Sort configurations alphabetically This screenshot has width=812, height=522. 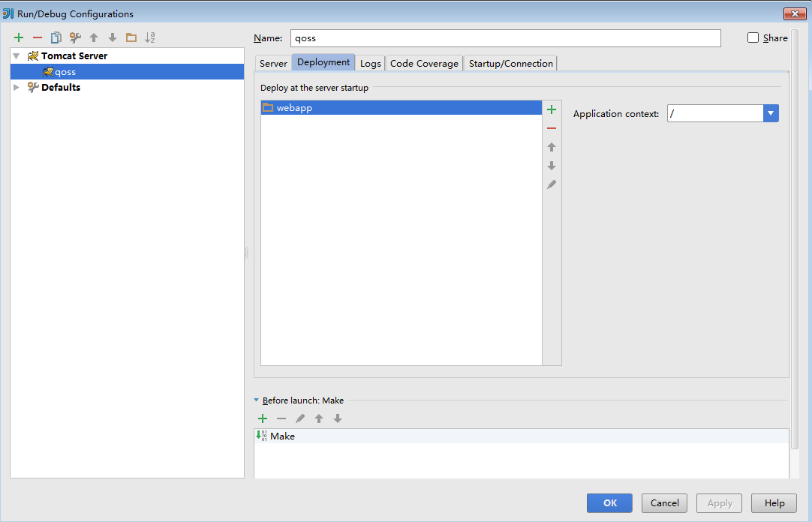pyautogui.click(x=150, y=37)
